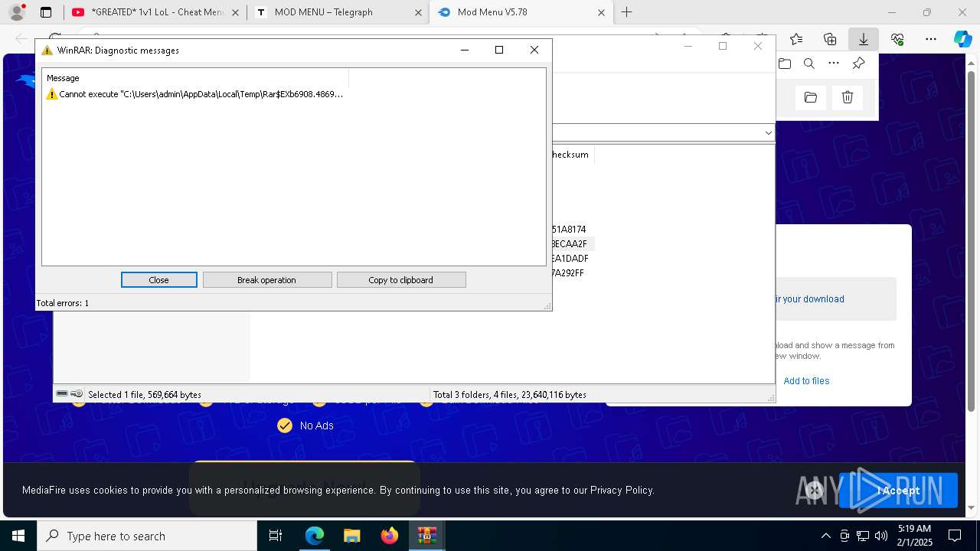This screenshot has width=980, height=551.
Task: Open WinRAR from the taskbar
Action: pos(426,536)
